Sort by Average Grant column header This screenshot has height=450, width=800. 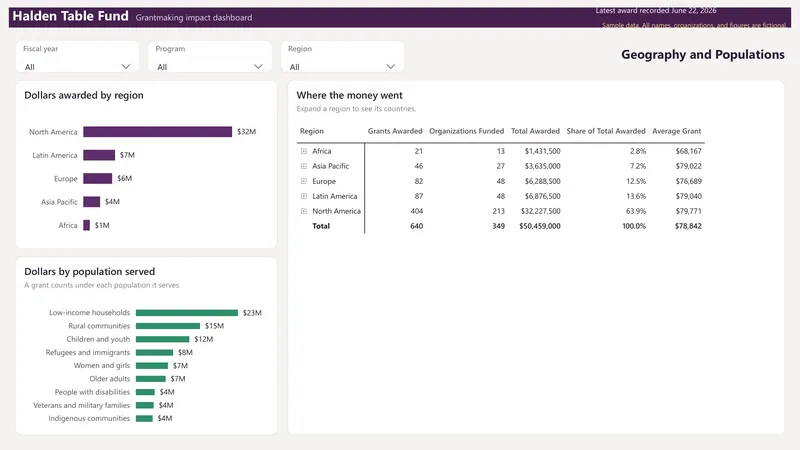[x=677, y=131]
